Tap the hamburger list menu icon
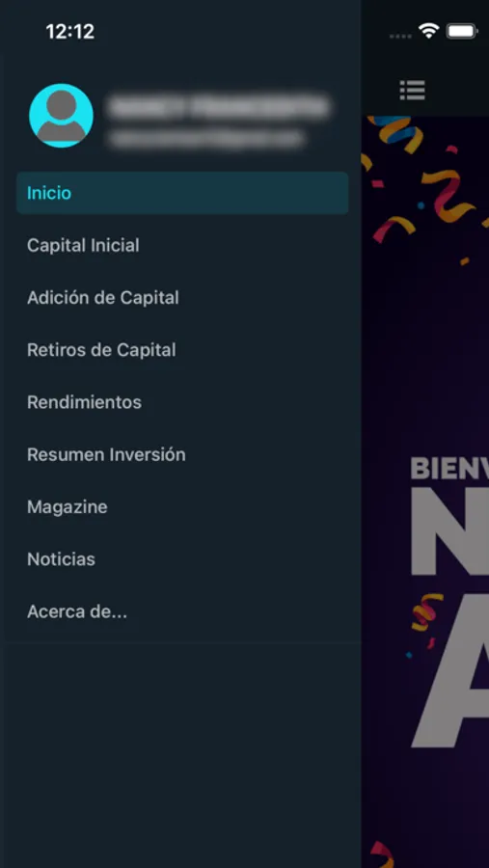The height and width of the screenshot is (868, 489). (x=412, y=90)
